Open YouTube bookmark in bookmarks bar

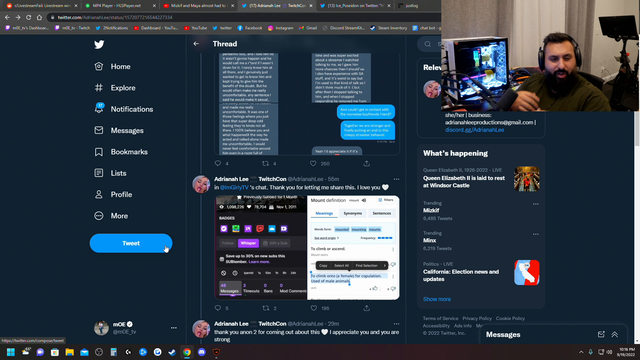click(195, 28)
